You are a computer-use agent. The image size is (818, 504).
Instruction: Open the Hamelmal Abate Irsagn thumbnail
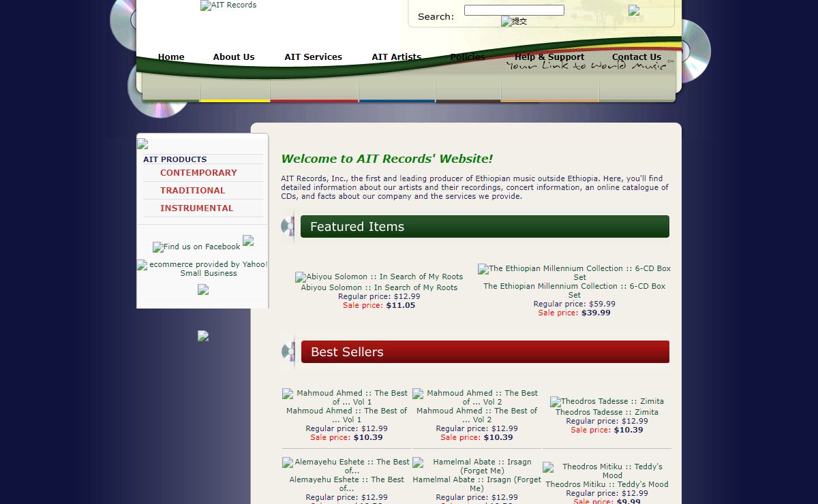pos(476,466)
